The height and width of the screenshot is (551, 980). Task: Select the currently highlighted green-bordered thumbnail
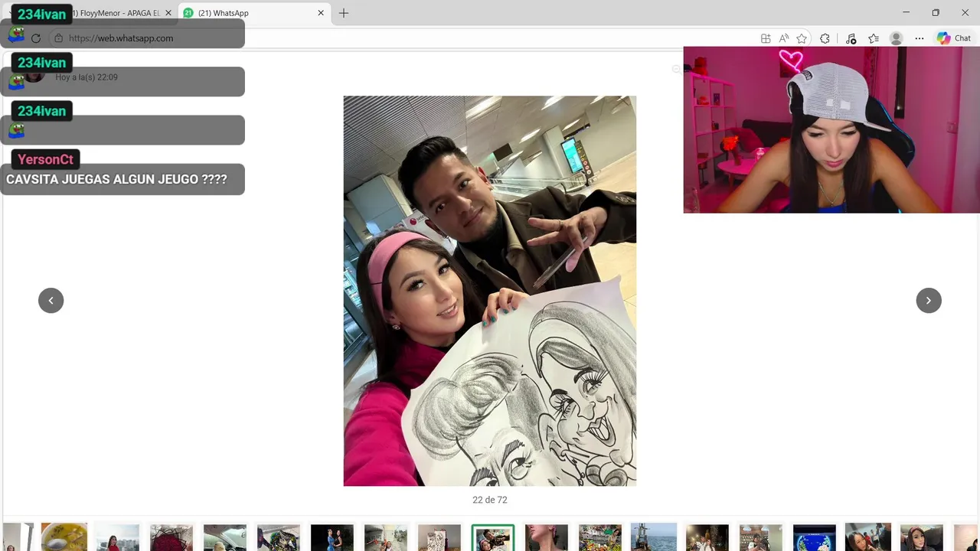493,537
